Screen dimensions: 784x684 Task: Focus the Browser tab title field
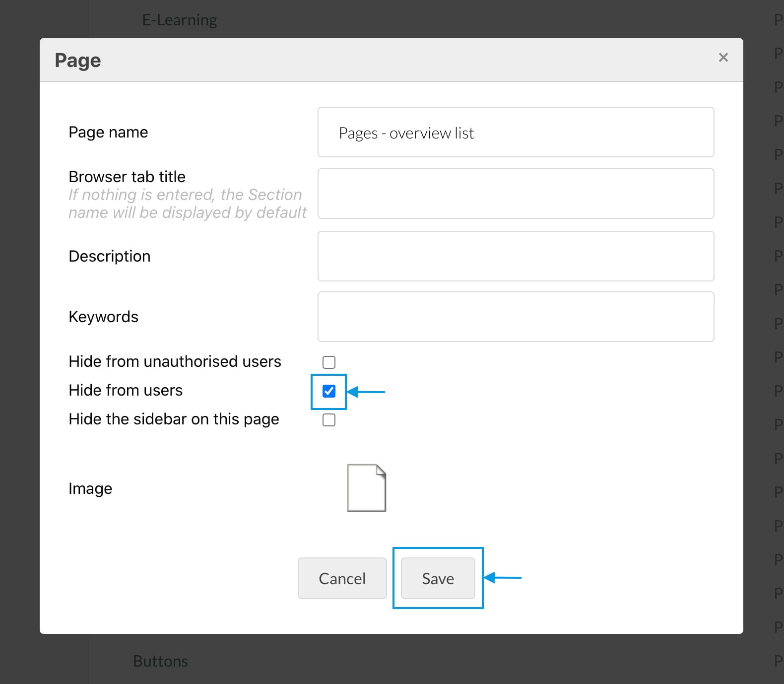516,194
